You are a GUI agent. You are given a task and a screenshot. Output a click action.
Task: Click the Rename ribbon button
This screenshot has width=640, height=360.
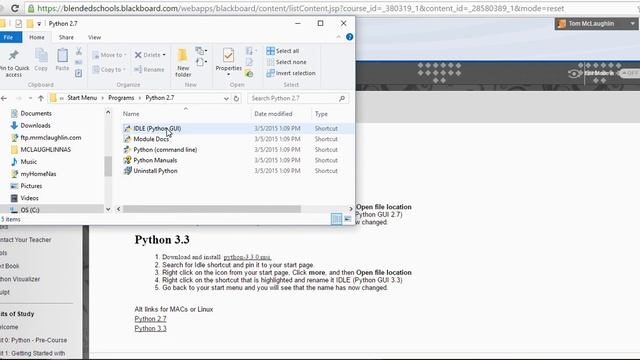point(149,70)
